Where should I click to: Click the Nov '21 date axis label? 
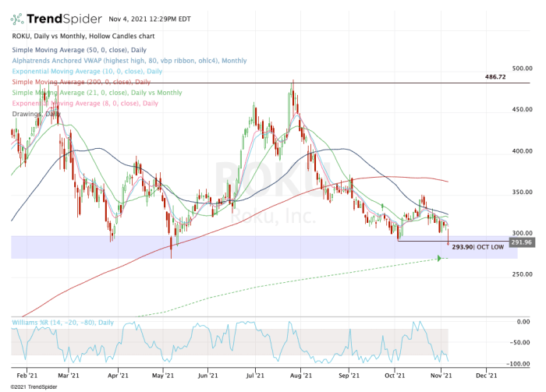pyautogui.click(x=441, y=376)
